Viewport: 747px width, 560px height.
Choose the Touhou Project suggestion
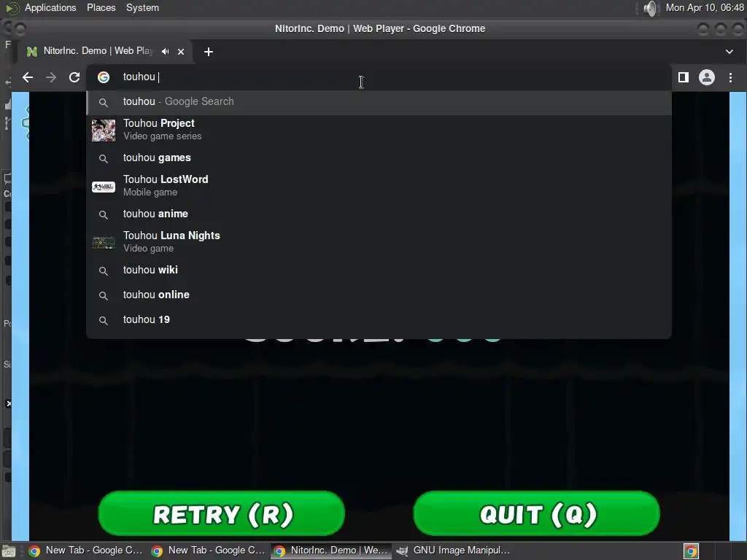pos(379,130)
